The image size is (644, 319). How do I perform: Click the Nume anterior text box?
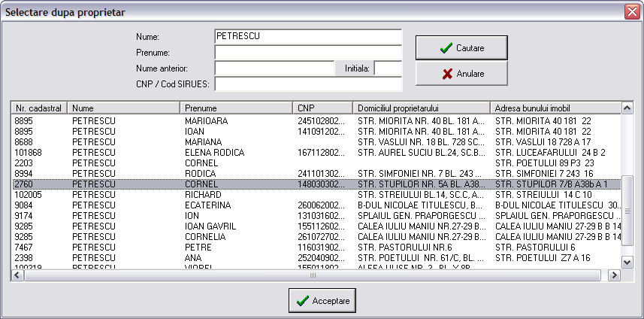pos(274,68)
